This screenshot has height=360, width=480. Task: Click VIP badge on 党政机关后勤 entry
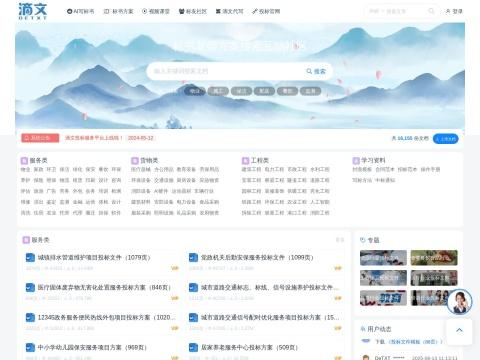338,268
